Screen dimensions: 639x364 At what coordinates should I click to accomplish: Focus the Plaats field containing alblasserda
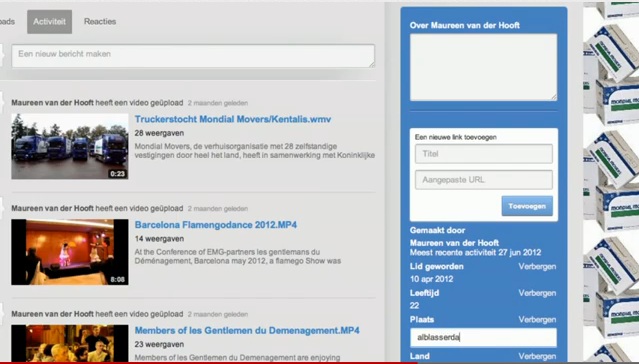click(483, 338)
